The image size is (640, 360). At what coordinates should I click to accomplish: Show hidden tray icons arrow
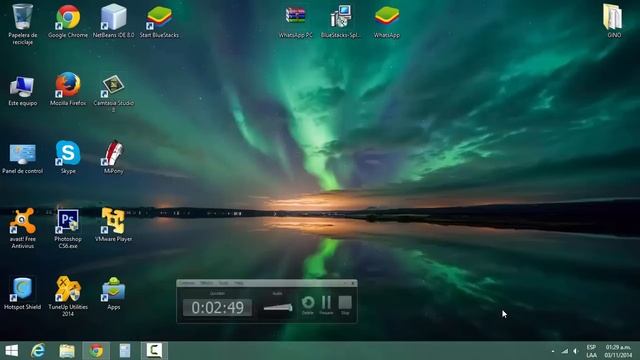(x=553, y=351)
